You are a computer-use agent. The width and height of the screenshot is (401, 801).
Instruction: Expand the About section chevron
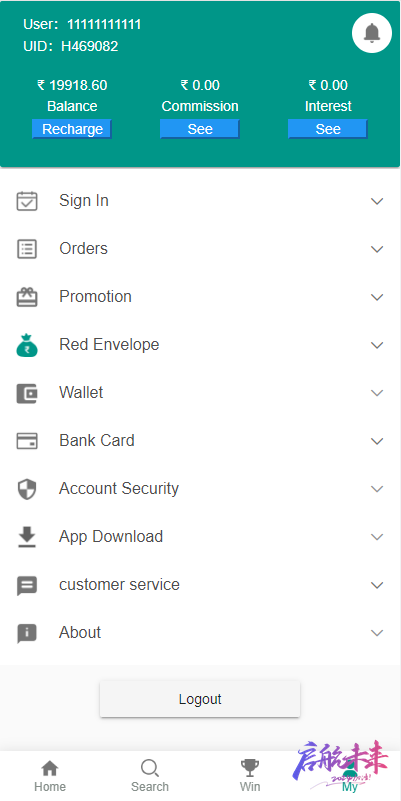click(377, 633)
